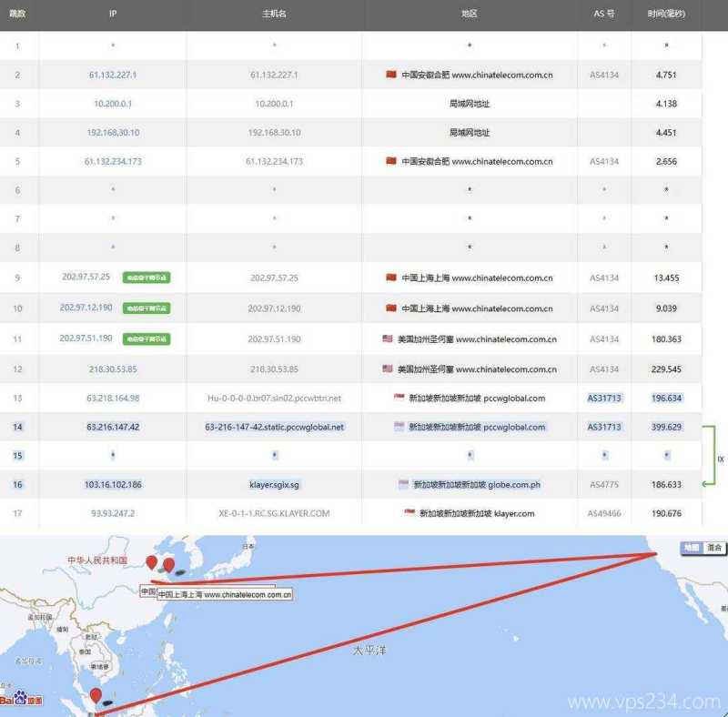Screen dimensions: 728x717
Task: Open the 103.16.102.186 IP link
Action: pyautogui.click(x=112, y=484)
